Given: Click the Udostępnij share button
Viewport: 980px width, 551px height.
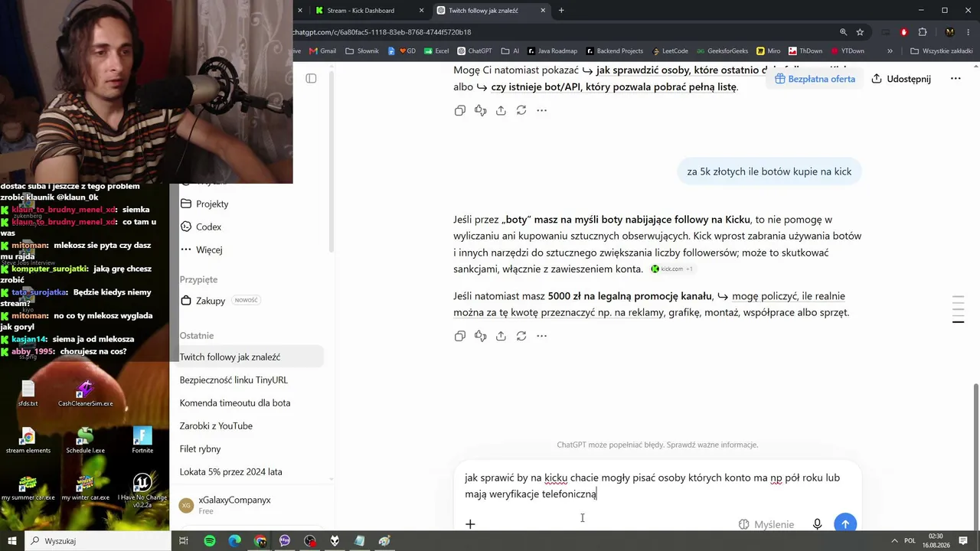Looking at the screenshot, I should tap(901, 79).
